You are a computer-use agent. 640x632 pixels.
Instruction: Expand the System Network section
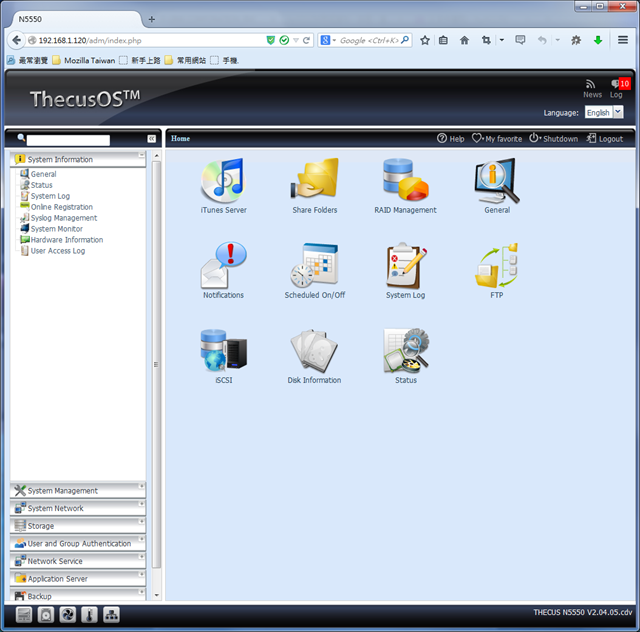(78, 508)
